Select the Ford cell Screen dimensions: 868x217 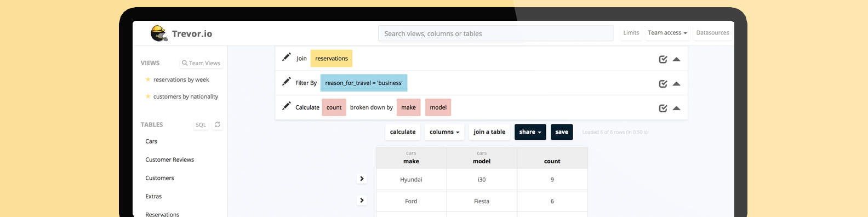click(x=412, y=201)
